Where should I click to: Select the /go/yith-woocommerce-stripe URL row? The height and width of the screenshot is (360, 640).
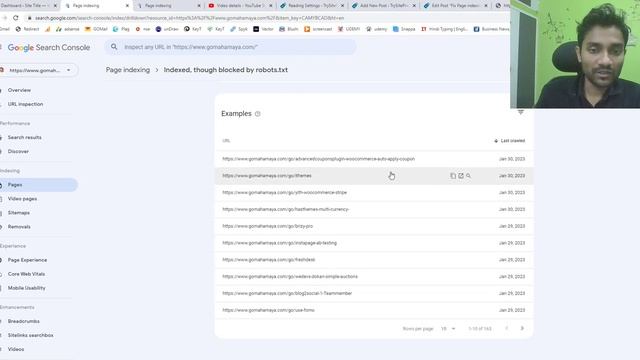pos(373,192)
